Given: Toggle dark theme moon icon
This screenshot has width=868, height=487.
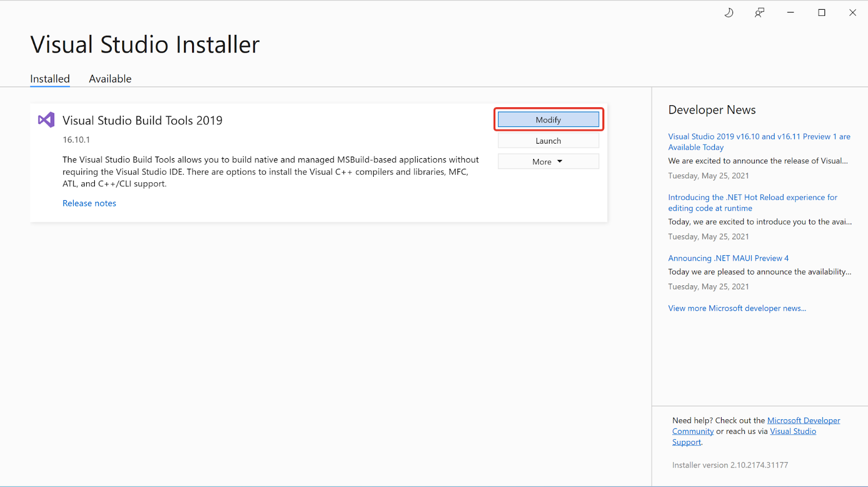Looking at the screenshot, I should 729,12.
